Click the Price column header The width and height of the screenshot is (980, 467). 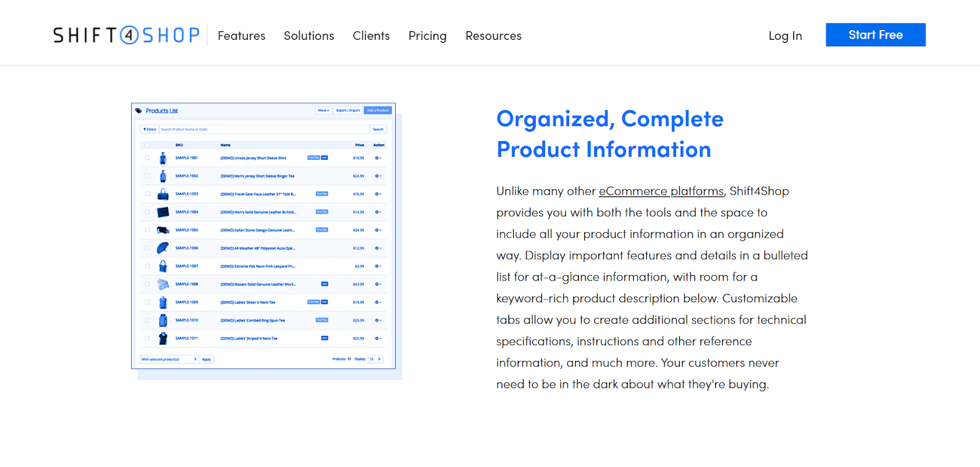tap(360, 145)
